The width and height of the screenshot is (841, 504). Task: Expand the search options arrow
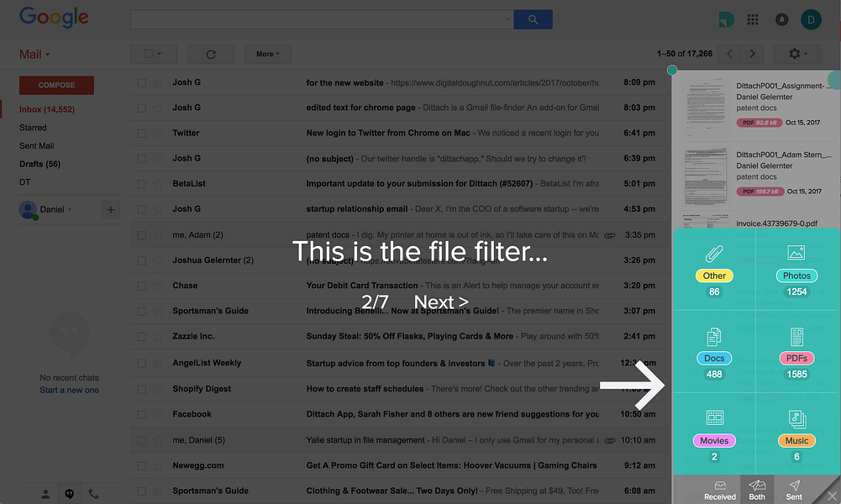click(507, 20)
